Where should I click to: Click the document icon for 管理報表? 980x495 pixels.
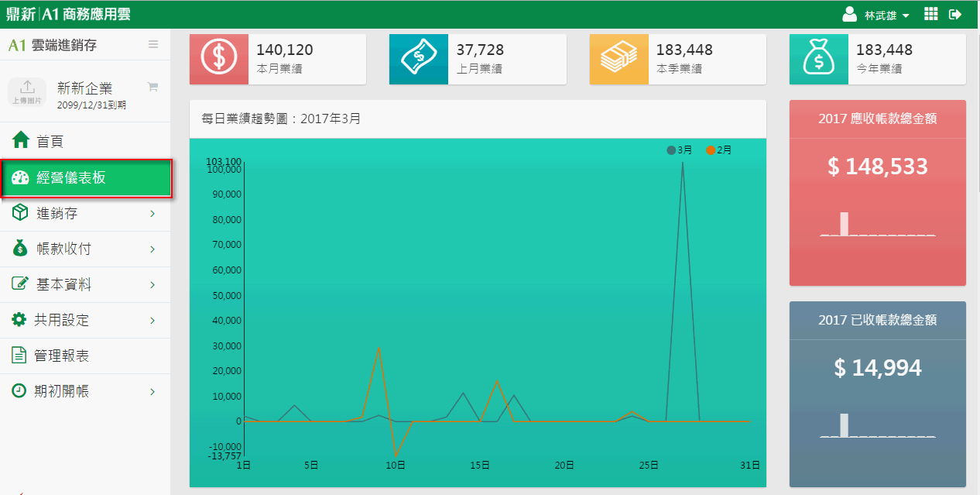[x=19, y=355]
